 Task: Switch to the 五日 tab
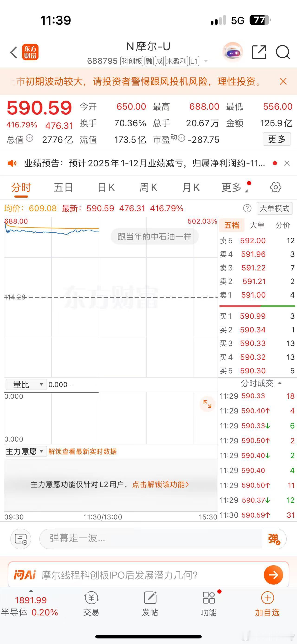63,187
